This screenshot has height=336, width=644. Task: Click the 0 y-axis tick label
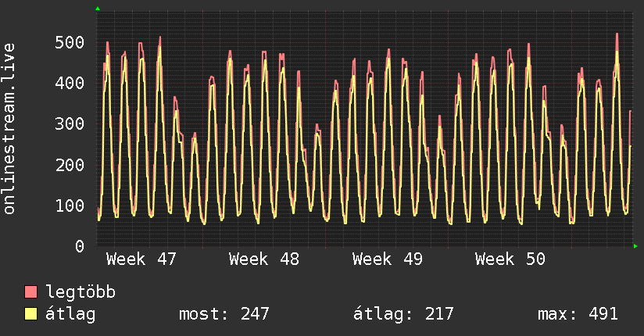[80, 246]
